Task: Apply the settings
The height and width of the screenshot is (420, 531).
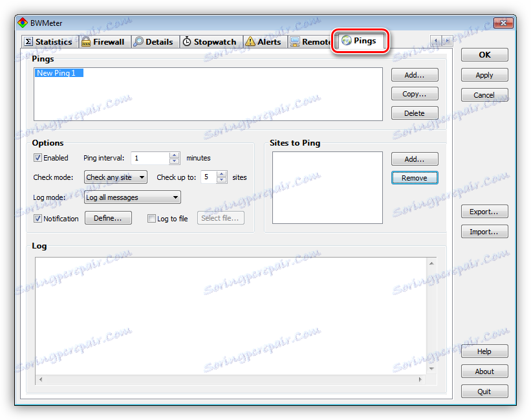Action: [x=484, y=75]
